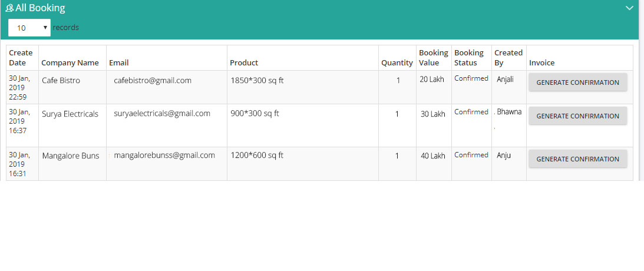Click the Mangalore Buns company name
The width and height of the screenshot is (644, 271).
tap(71, 156)
